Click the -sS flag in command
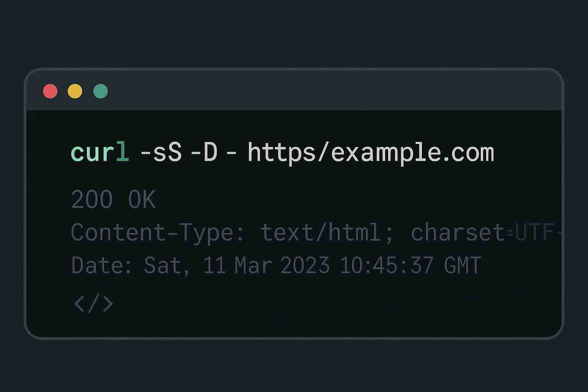This screenshot has height=392, width=588. [x=161, y=152]
